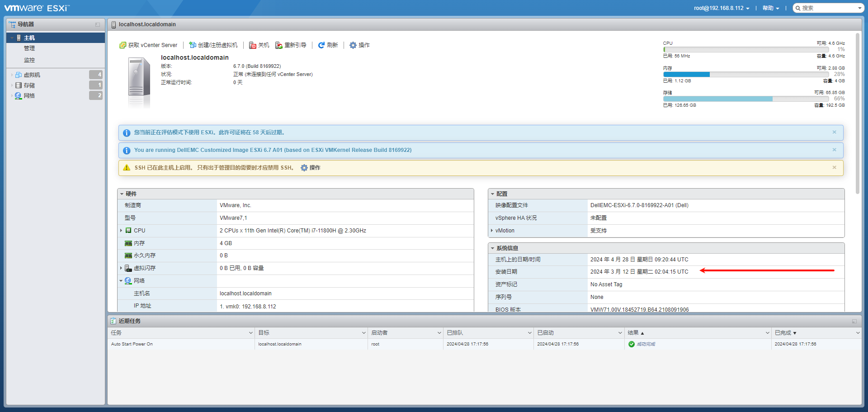Click the VMware ESXi logo
The height and width of the screenshot is (412, 868).
tap(37, 8)
